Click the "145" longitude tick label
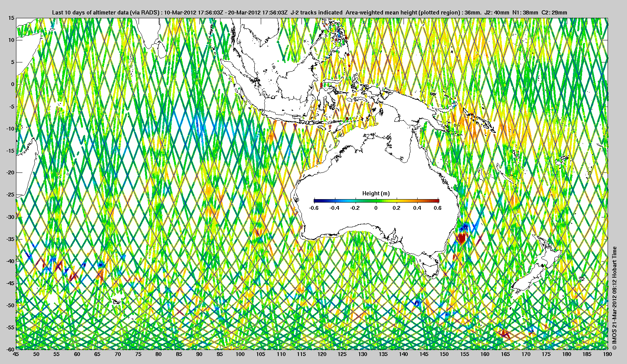The height and width of the screenshot is (364, 627). point(424,354)
